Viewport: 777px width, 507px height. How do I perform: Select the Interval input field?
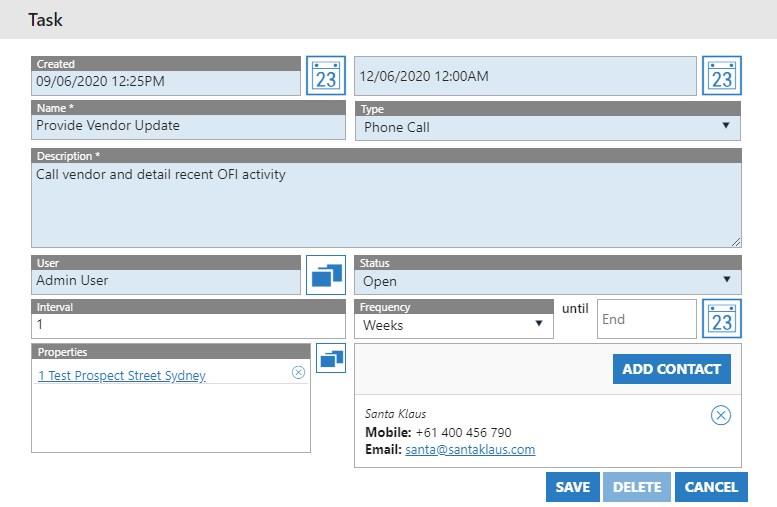(x=166, y=325)
